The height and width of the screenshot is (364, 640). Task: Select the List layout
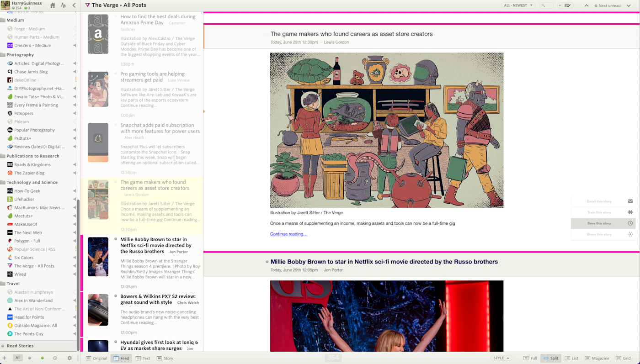(571, 359)
